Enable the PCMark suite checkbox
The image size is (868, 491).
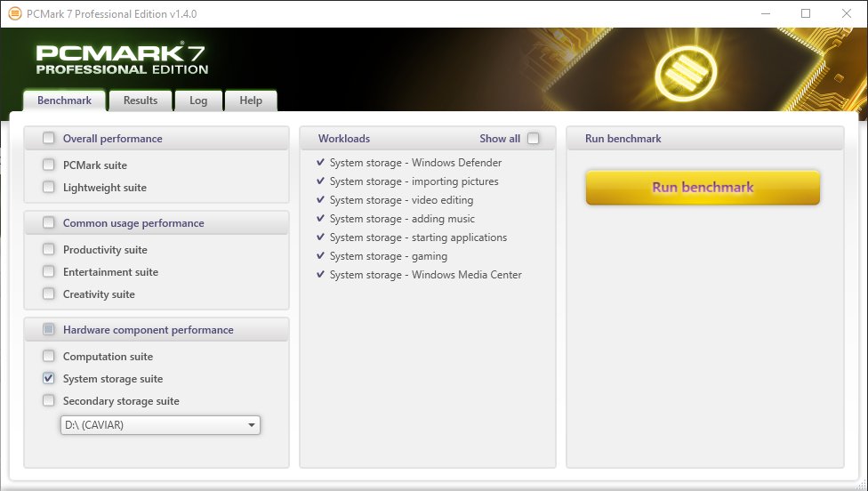(49, 165)
